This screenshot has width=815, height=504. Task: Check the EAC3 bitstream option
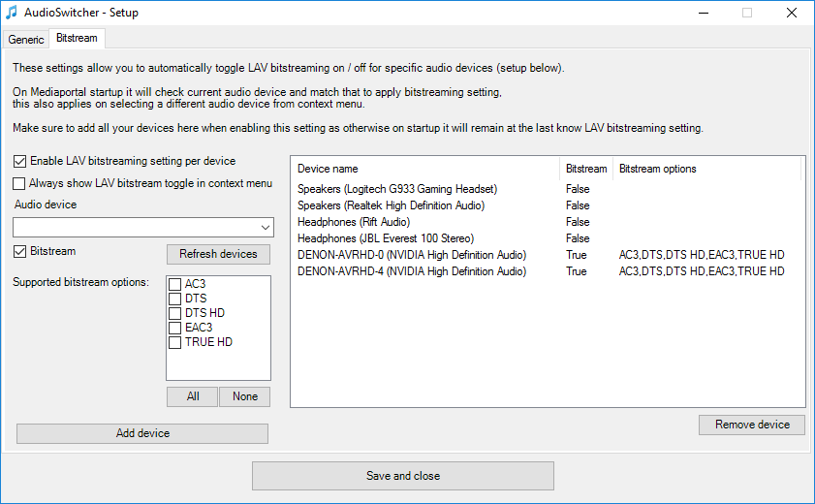(x=175, y=328)
